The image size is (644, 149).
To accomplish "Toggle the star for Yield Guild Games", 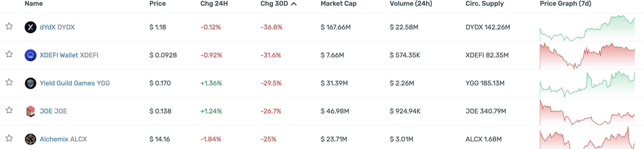I will click(9, 82).
